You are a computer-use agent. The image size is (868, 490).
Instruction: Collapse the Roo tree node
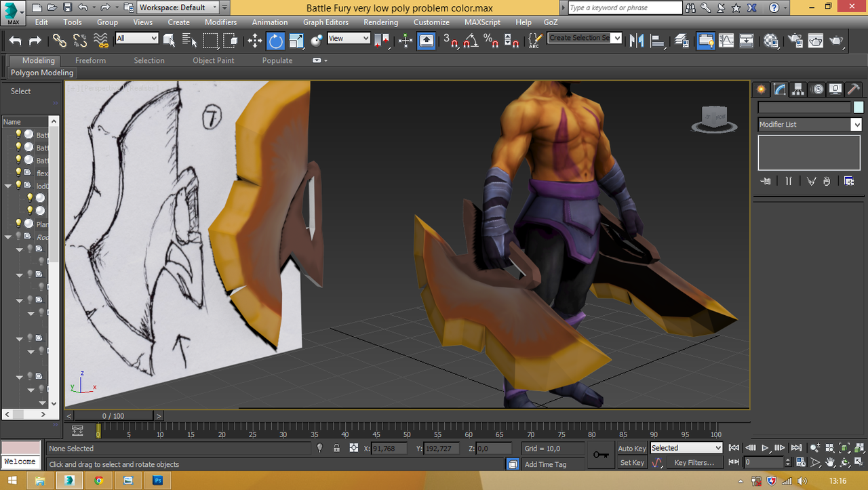(8, 237)
